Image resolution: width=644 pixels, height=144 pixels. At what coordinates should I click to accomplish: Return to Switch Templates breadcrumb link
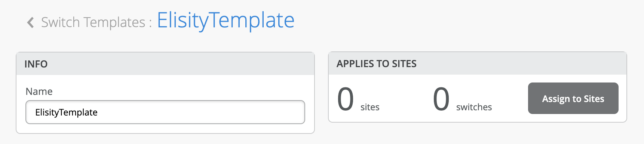click(x=93, y=22)
